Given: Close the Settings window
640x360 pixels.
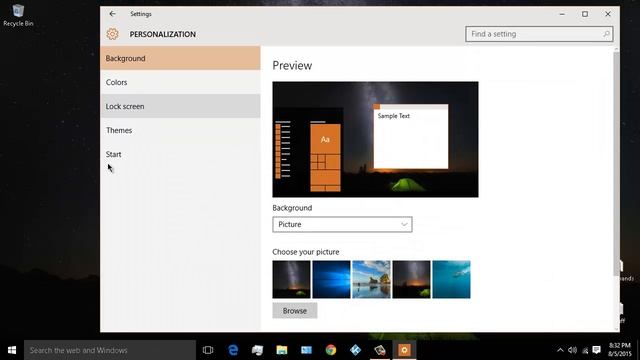Looking at the screenshot, I should (608, 14).
